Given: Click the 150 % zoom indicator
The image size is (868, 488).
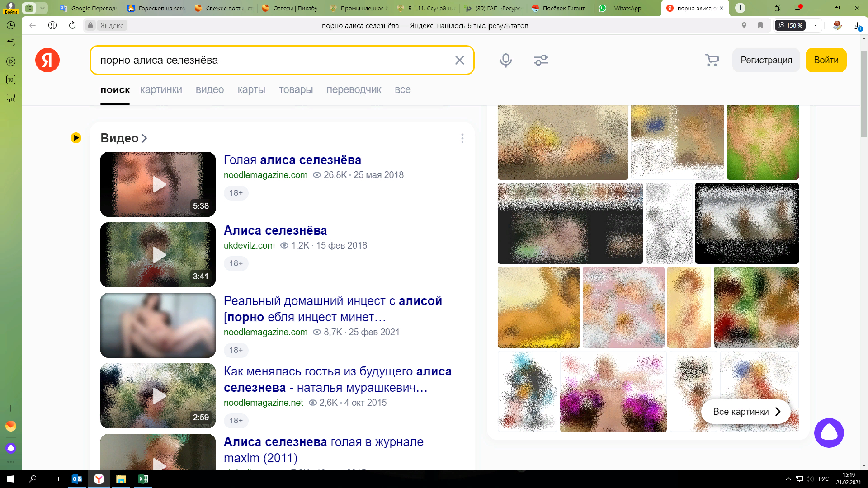Looking at the screenshot, I should [x=790, y=25].
